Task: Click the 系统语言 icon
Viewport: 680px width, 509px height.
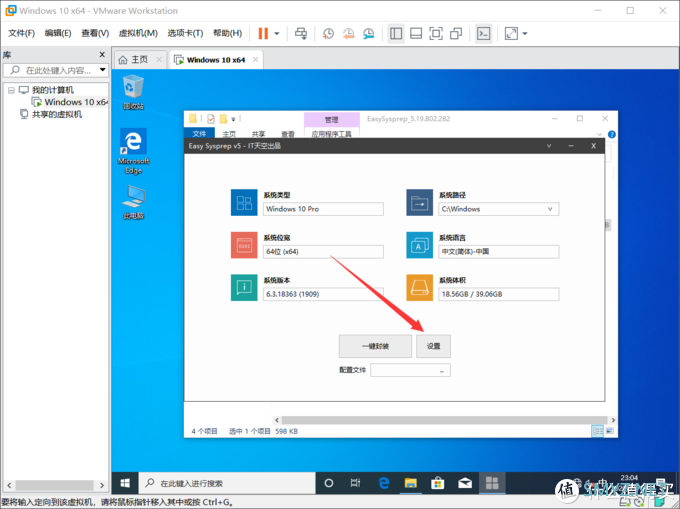Action: pos(419,245)
